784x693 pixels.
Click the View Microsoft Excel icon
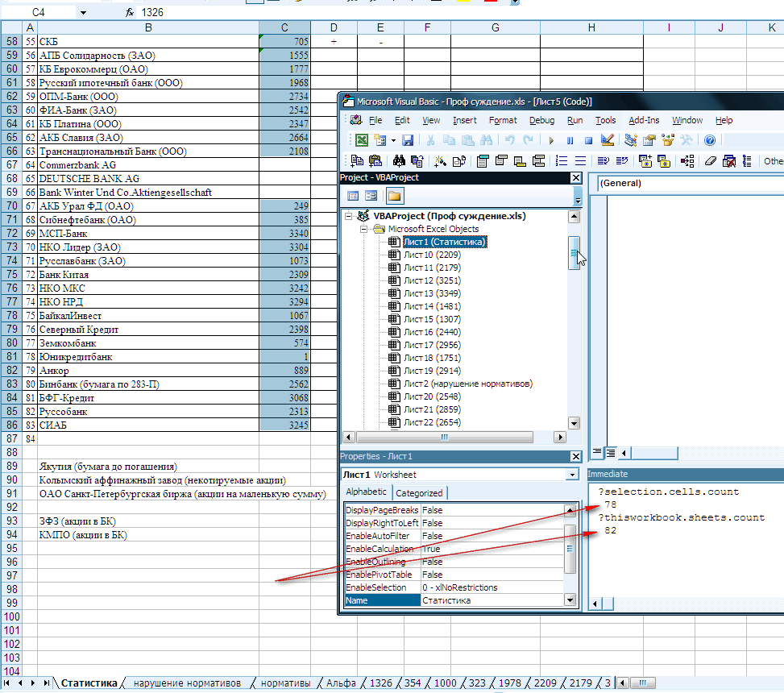coord(363,140)
